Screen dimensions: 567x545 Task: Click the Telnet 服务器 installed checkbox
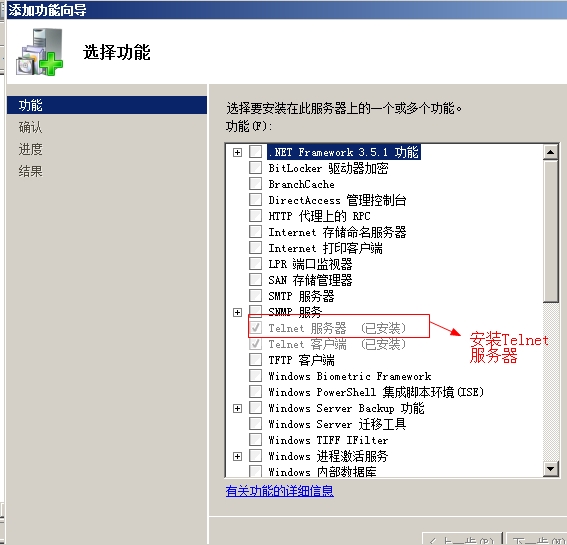[255, 328]
